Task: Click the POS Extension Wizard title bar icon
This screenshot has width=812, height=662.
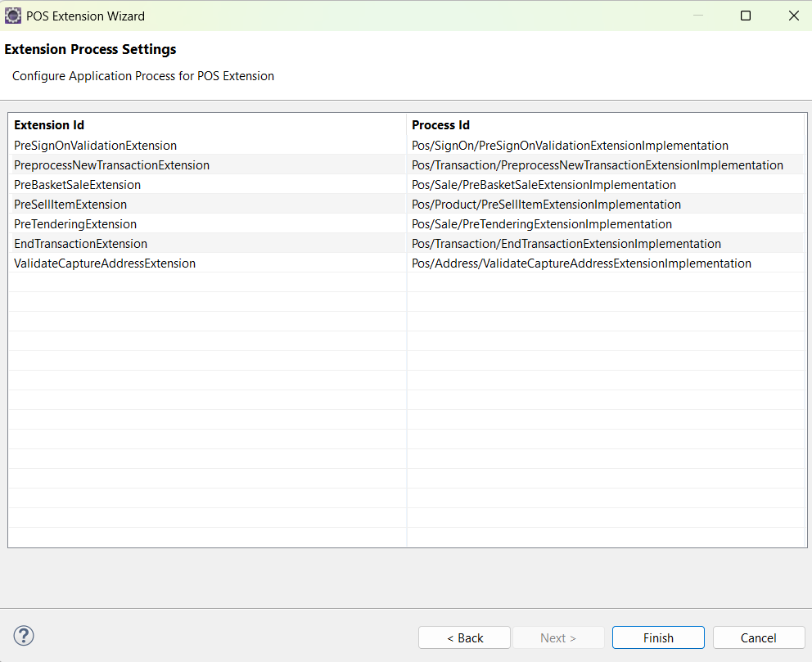Action: click(x=13, y=16)
